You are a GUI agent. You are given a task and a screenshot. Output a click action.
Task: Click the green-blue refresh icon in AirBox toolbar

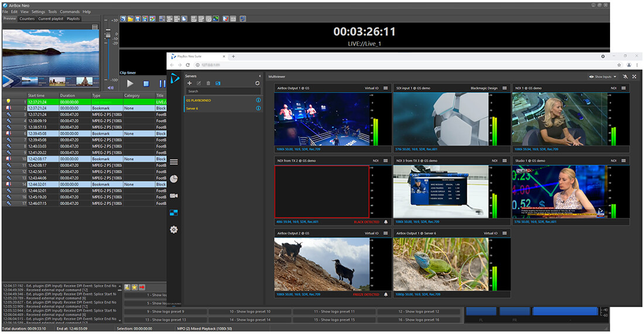click(215, 19)
